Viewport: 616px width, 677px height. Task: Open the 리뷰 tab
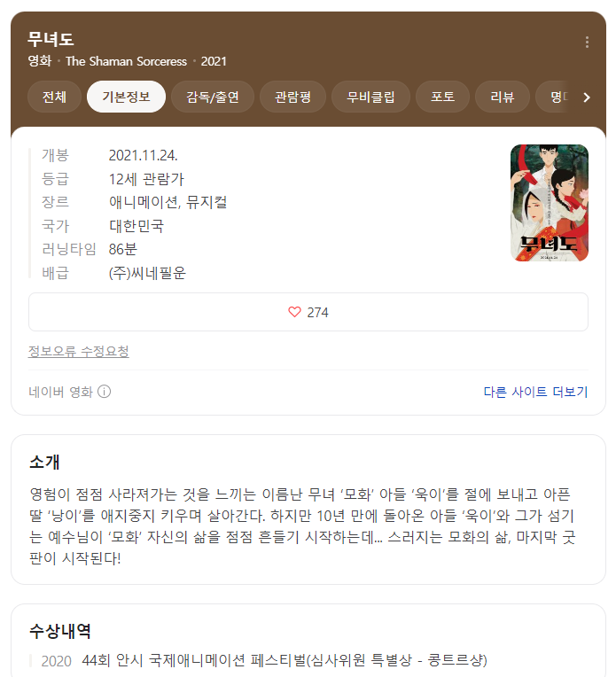click(x=503, y=97)
